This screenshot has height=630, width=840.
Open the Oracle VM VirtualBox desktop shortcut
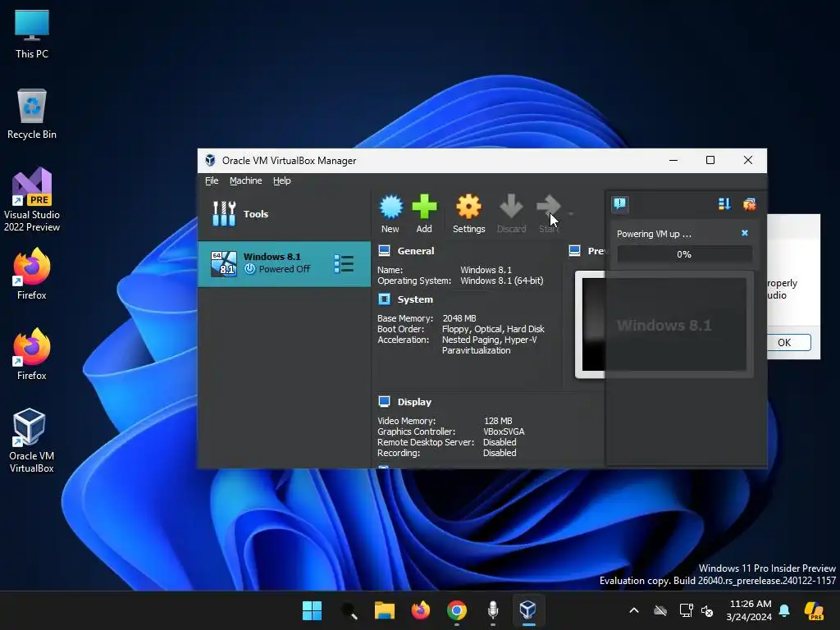click(32, 441)
